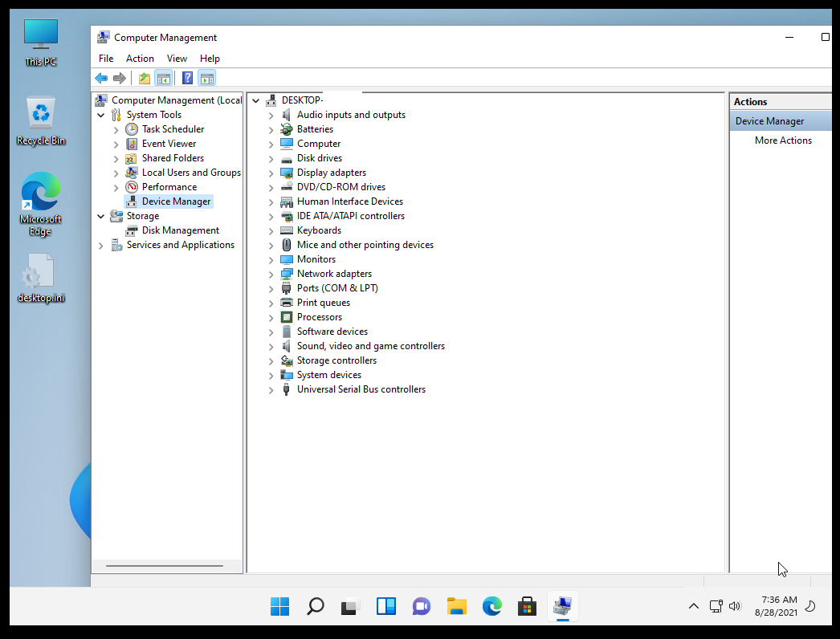Open the Chat icon in the taskbar
Screen dimensions: 840x639
(421, 606)
